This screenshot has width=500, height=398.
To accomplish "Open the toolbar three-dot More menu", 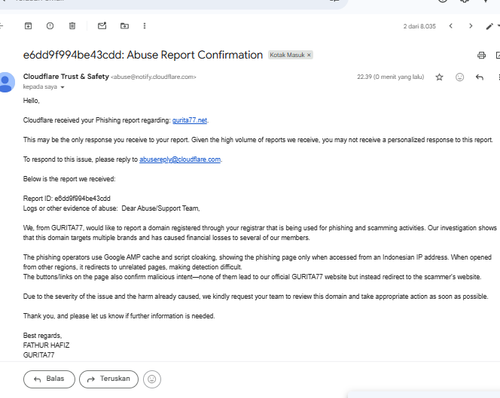I will pyautogui.click(x=144, y=26).
